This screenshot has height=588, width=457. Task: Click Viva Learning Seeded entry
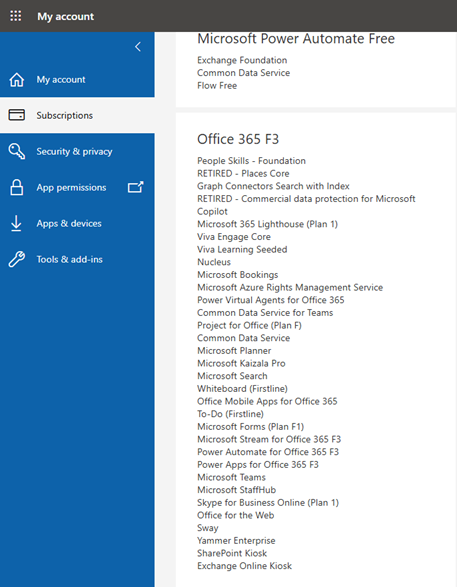tap(242, 249)
